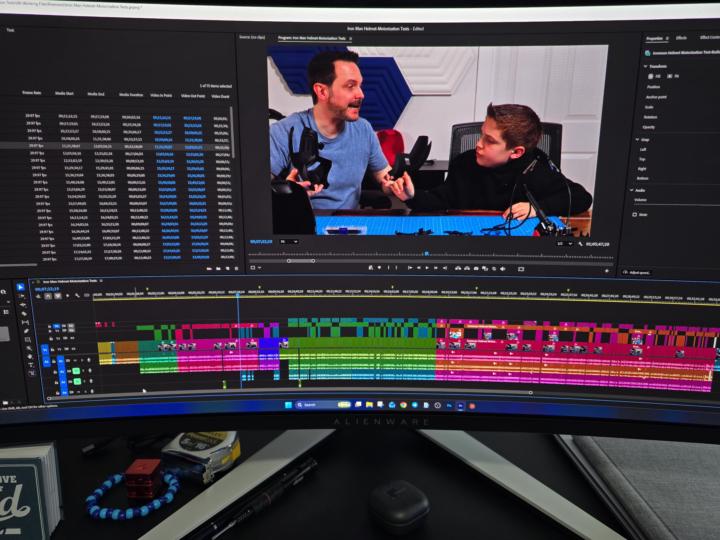Viewport: 720px width, 540px height.
Task: Select the Rectangle tool
Action: [x=28, y=339]
